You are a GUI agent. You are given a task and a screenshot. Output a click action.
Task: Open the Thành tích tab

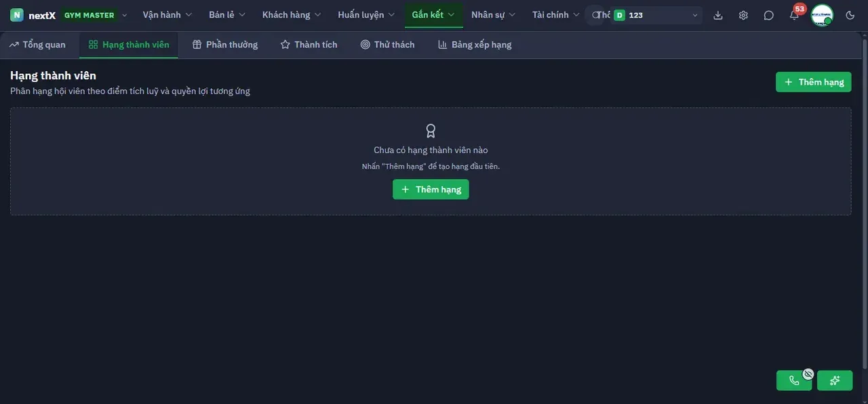tap(309, 45)
